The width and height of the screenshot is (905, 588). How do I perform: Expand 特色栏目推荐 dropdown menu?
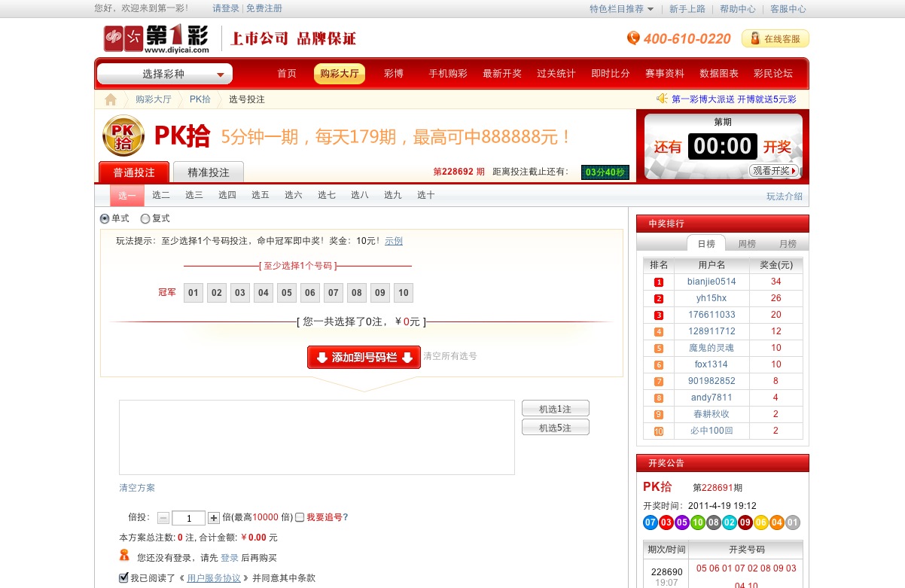(621, 9)
